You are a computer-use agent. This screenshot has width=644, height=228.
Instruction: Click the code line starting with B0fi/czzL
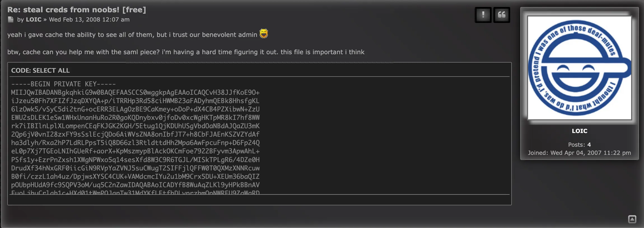(x=135, y=177)
